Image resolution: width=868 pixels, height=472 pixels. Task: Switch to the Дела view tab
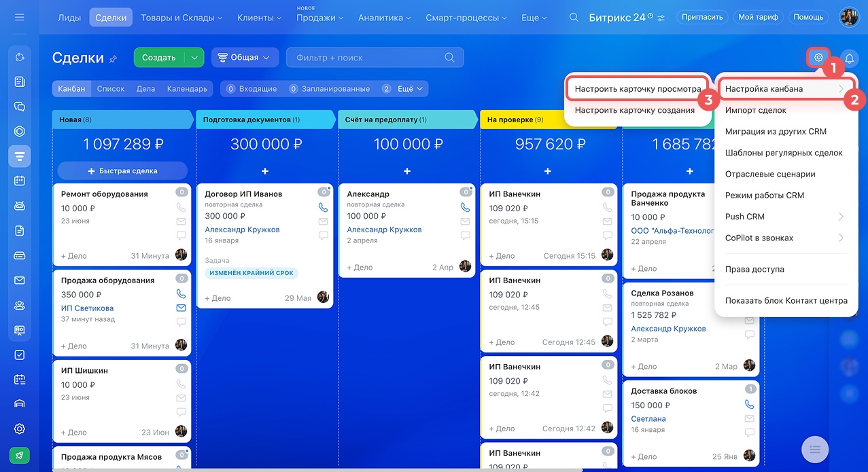pyautogui.click(x=145, y=89)
